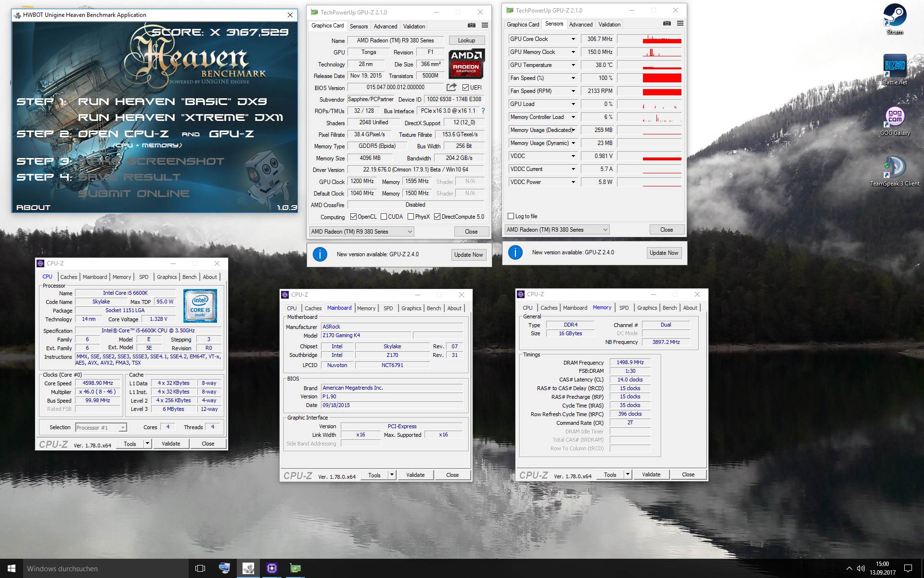Image resolution: width=924 pixels, height=578 pixels.
Task: Expand the GPU Memory Clock sensor dropdown
Action: pos(573,52)
